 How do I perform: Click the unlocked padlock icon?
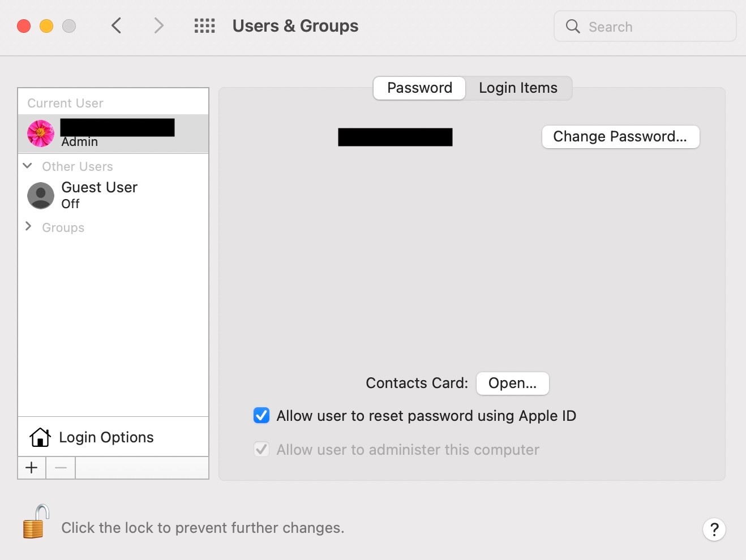[35, 523]
